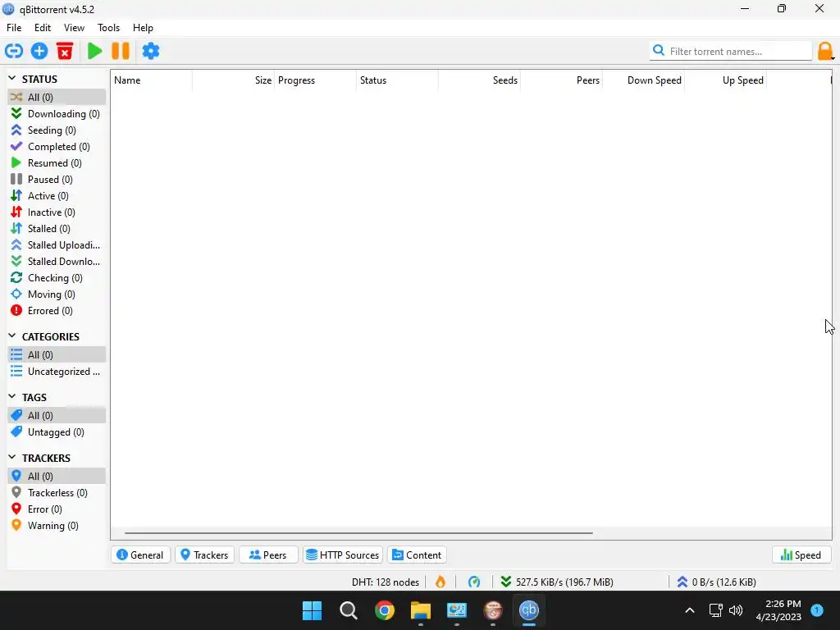The image size is (840, 630).
Task: Select All (0) under CATEGORIES
Action: point(57,354)
